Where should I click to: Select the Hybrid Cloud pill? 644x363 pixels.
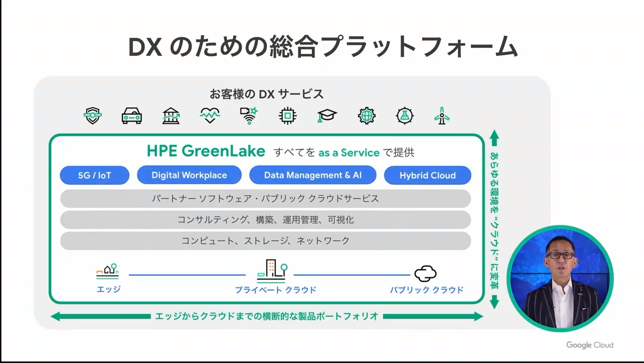tap(428, 175)
